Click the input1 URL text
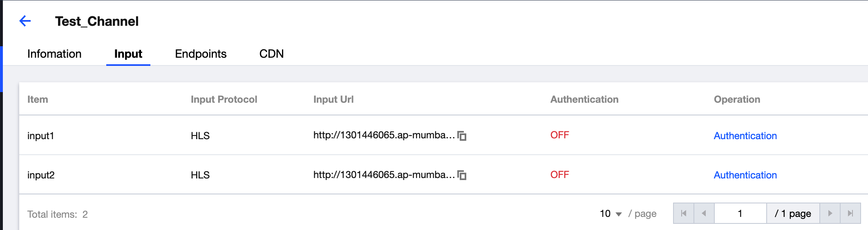This screenshot has width=868, height=230. [x=384, y=135]
